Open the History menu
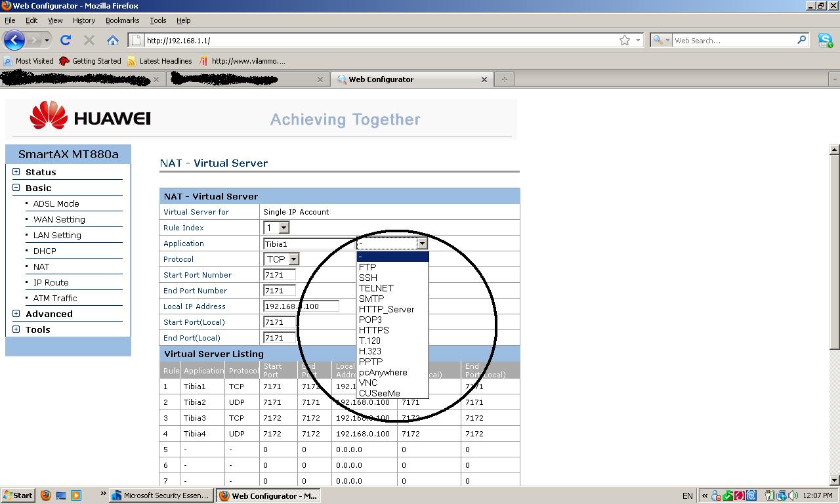Image resolution: width=840 pixels, height=504 pixels. click(84, 20)
